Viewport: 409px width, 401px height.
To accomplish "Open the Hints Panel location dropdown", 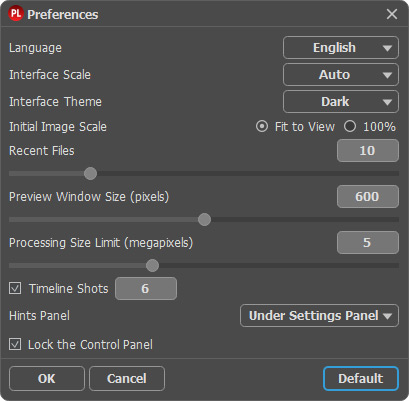I will 319,316.
